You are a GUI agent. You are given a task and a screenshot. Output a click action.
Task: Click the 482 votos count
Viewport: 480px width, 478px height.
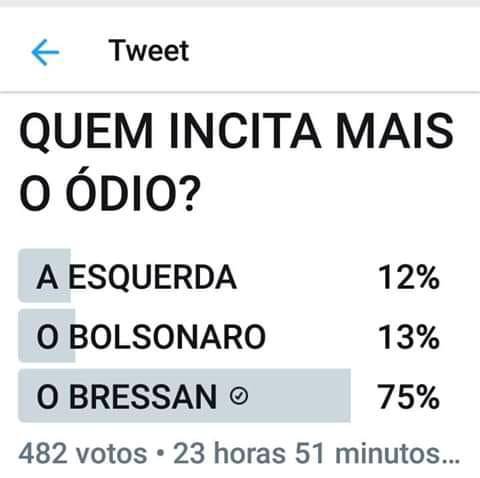[83, 453]
